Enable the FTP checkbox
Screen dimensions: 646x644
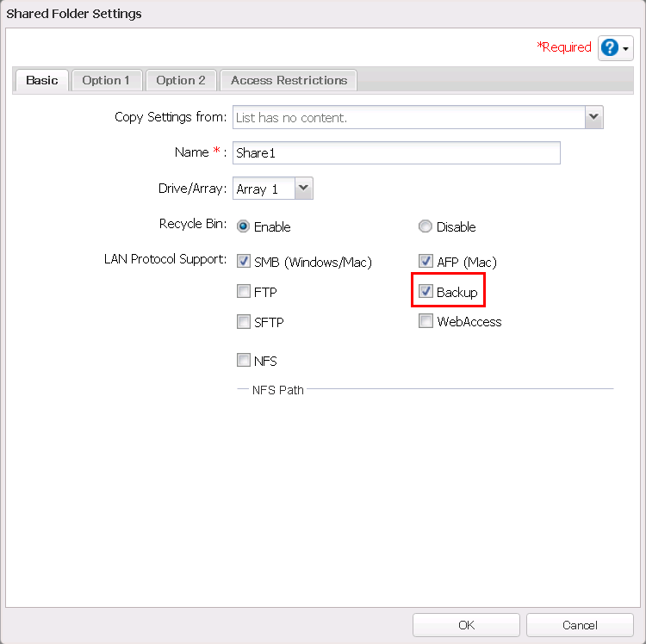coord(244,291)
